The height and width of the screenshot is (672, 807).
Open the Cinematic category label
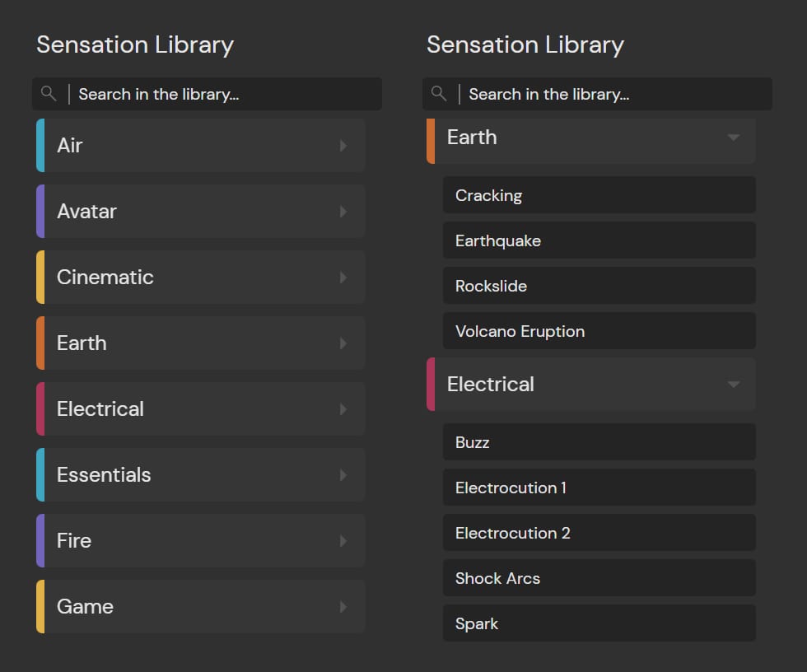point(105,278)
